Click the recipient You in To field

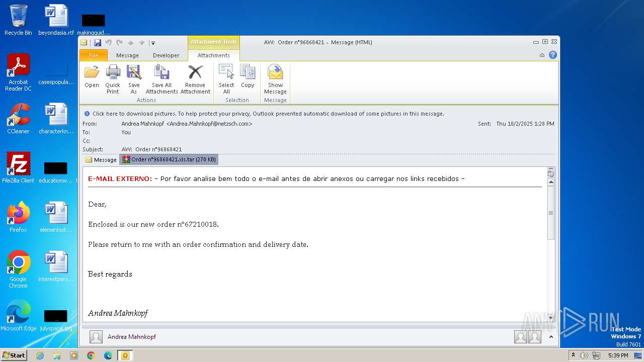coord(126,132)
